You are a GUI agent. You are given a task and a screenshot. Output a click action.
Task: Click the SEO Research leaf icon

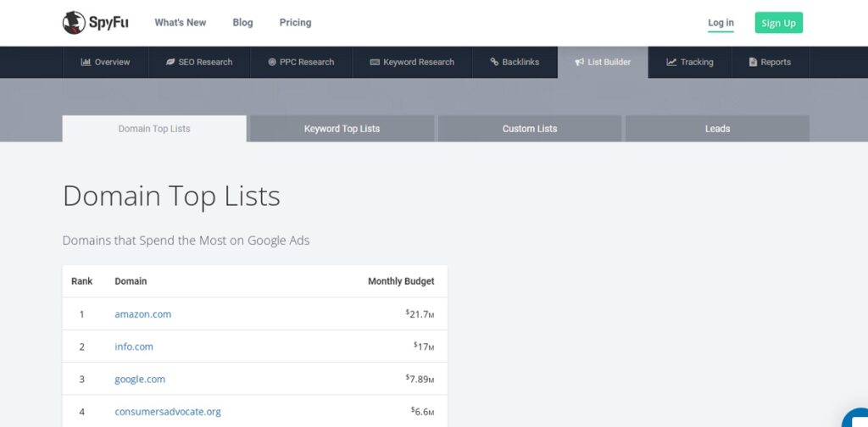coord(170,62)
